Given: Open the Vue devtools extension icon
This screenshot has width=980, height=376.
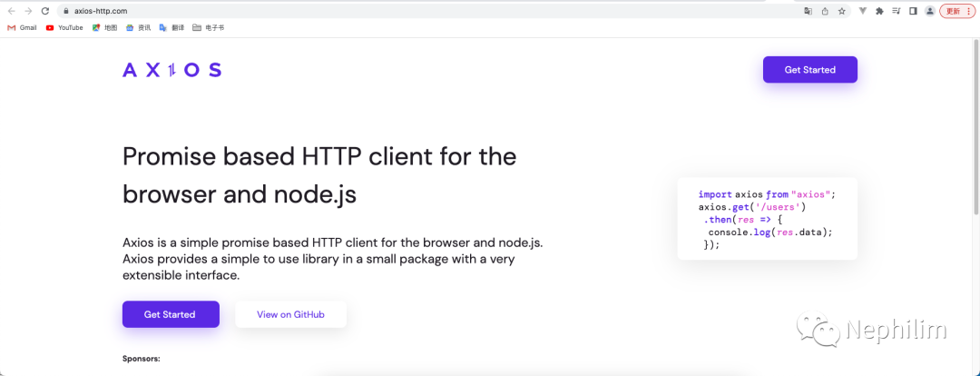Looking at the screenshot, I should point(862,11).
